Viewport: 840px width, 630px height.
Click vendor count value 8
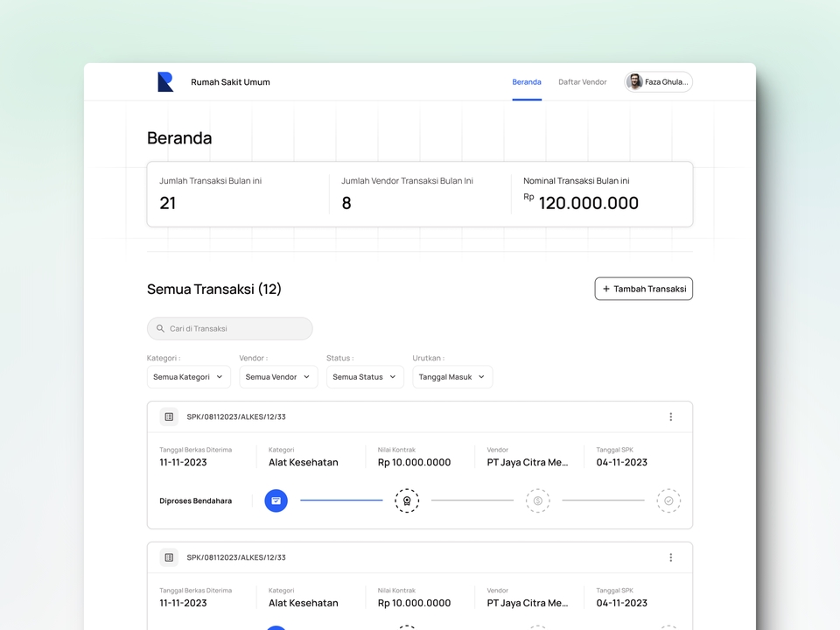pos(346,203)
